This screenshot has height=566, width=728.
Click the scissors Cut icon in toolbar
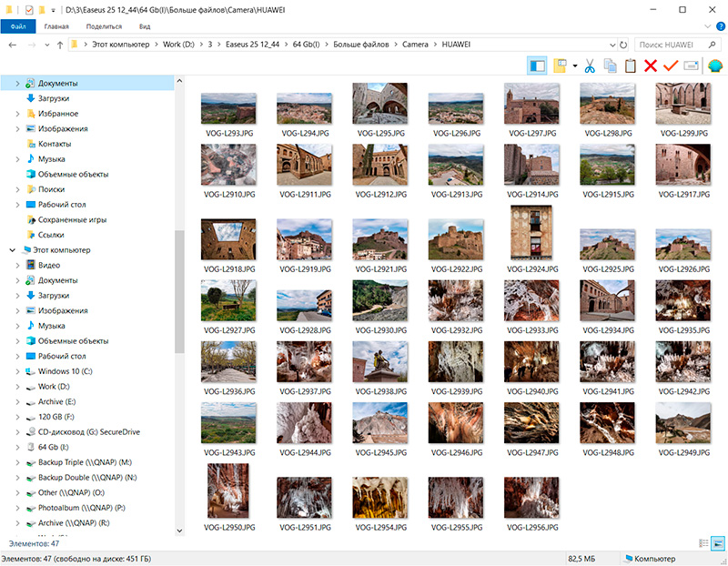tap(589, 66)
